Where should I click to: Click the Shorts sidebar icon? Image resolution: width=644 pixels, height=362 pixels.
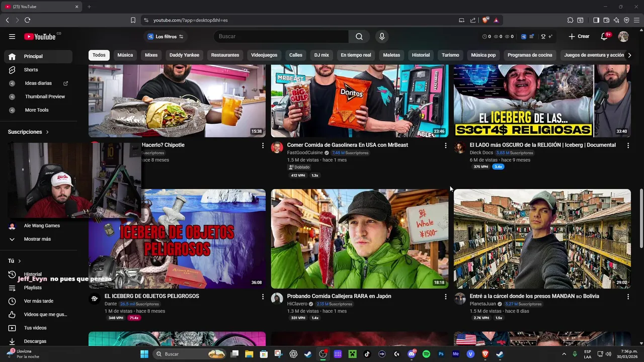[12, 70]
